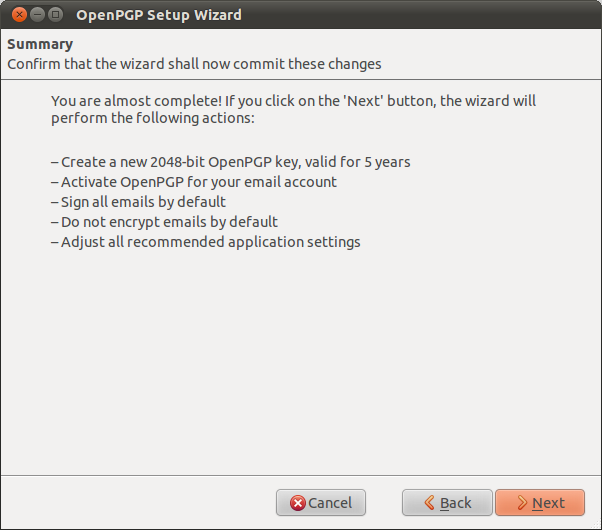Screen dimensions: 602x530
Task: Click the 'Confirm that the wizard shall' subtitle
Action: (194, 64)
